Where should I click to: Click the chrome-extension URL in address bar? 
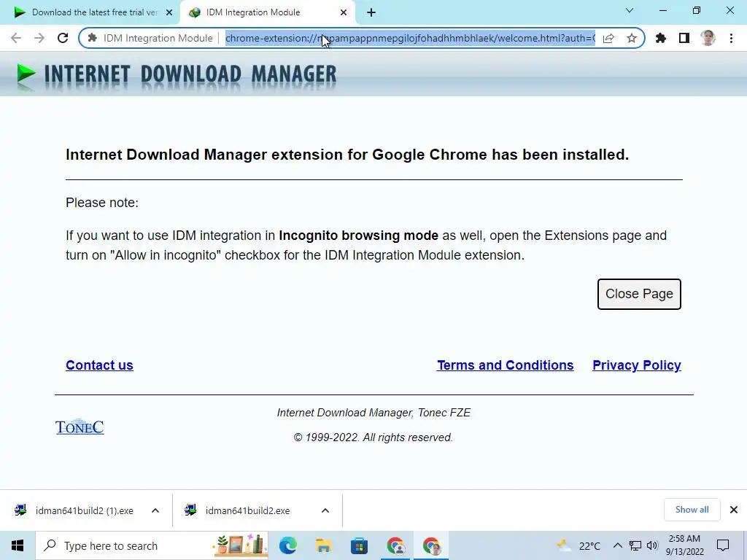[410, 38]
